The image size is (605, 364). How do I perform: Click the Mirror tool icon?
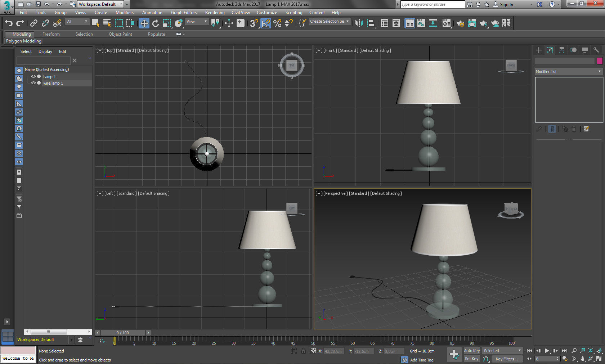(x=359, y=23)
